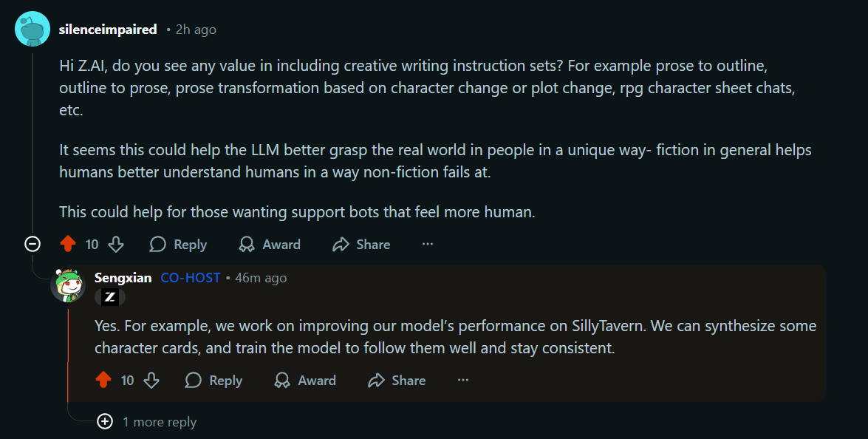Open more options on Sengxian's reply
This screenshot has height=439, width=868.
click(463, 381)
